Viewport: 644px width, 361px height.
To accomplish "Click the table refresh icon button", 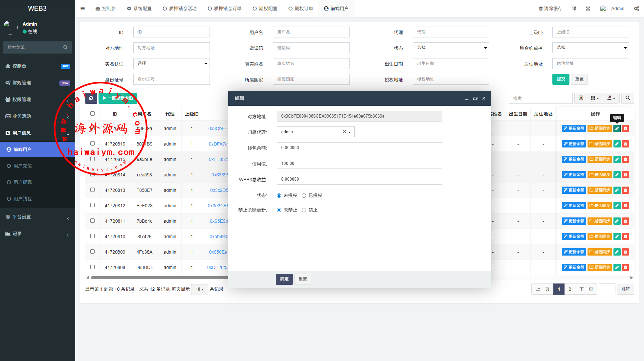I will click(91, 98).
